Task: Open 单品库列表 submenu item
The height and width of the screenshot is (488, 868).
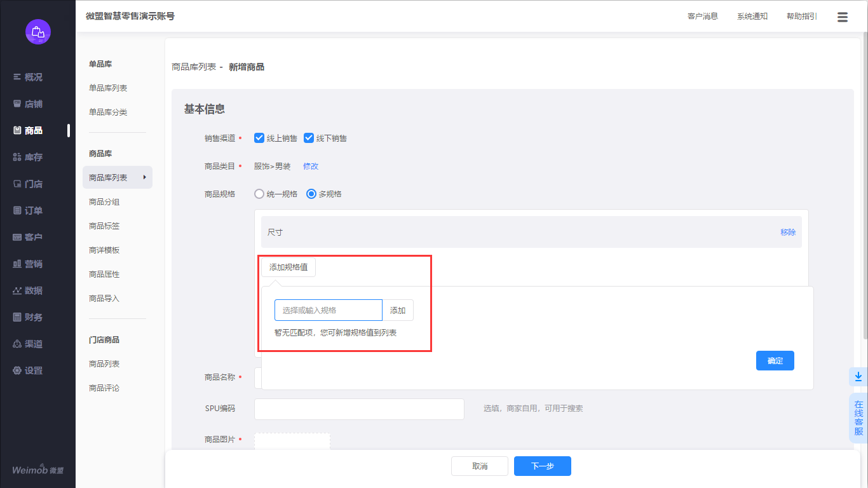Action: coord(108,88)
